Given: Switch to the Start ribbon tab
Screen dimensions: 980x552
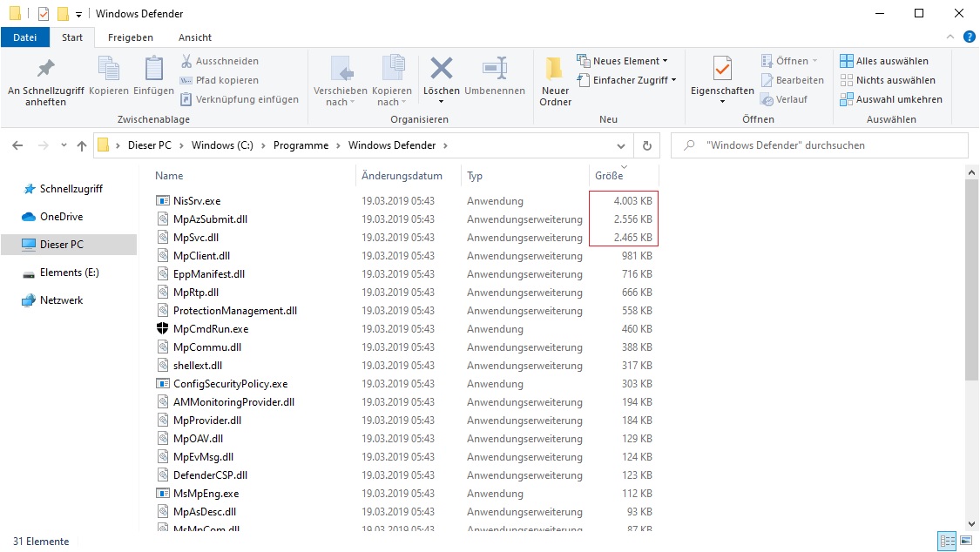Looking at the screenshot, I should pyautogui.click(x=72, y=37).
